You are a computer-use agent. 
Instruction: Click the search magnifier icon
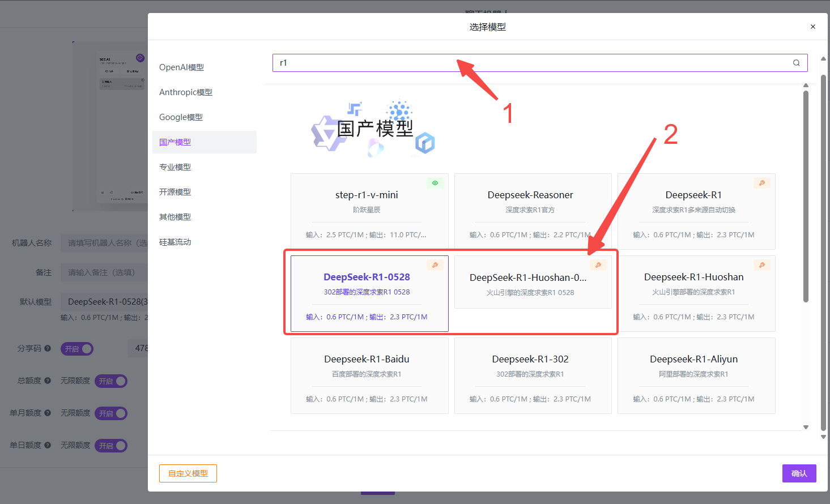(796, 63)
